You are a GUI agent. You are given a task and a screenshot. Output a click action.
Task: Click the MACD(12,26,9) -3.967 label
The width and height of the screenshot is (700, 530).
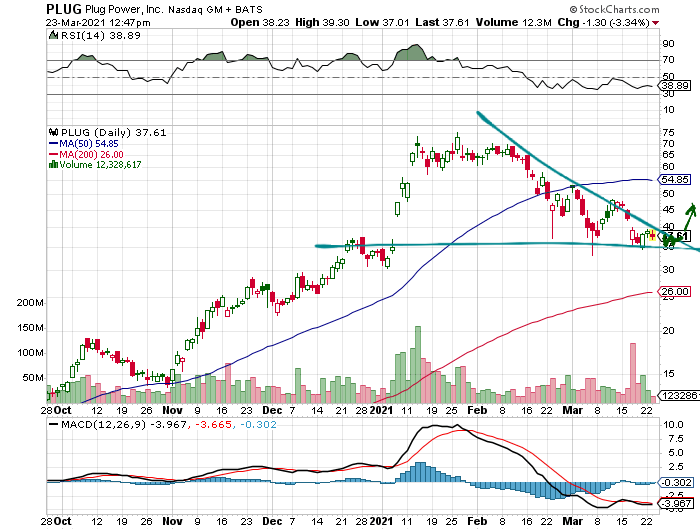124,424
